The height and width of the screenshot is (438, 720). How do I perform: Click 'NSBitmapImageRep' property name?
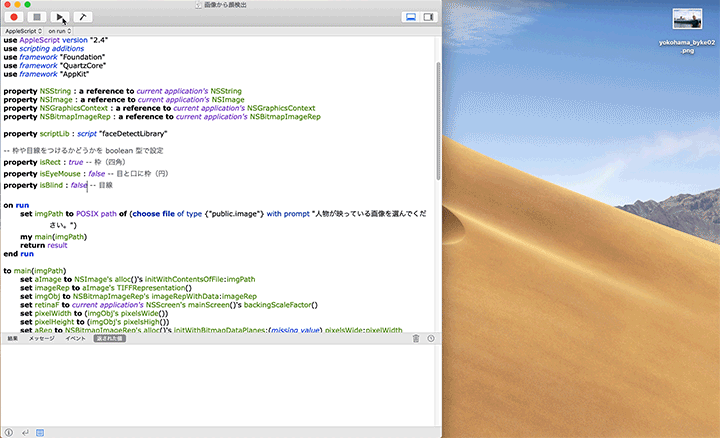[x=75, y=117]
